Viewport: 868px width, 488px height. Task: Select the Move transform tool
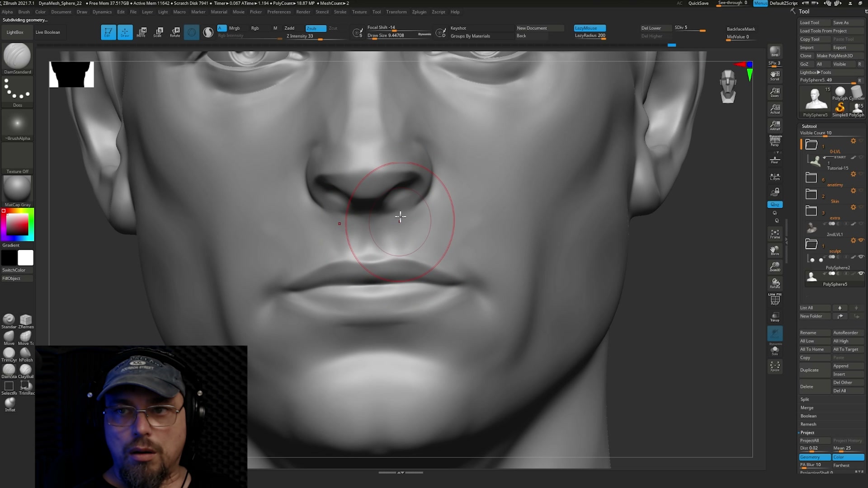click(x=142, y=32)
